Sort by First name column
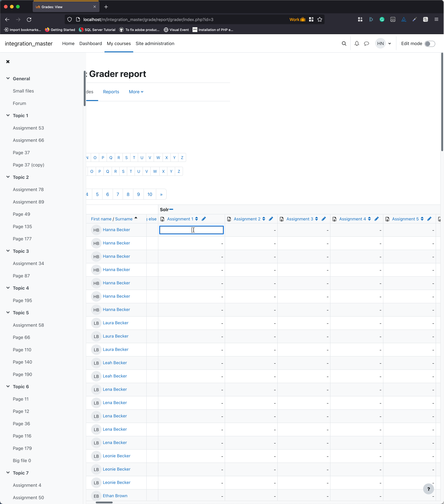Image resolution: width=444 pixels, height=504 pixels. (101, 219)
